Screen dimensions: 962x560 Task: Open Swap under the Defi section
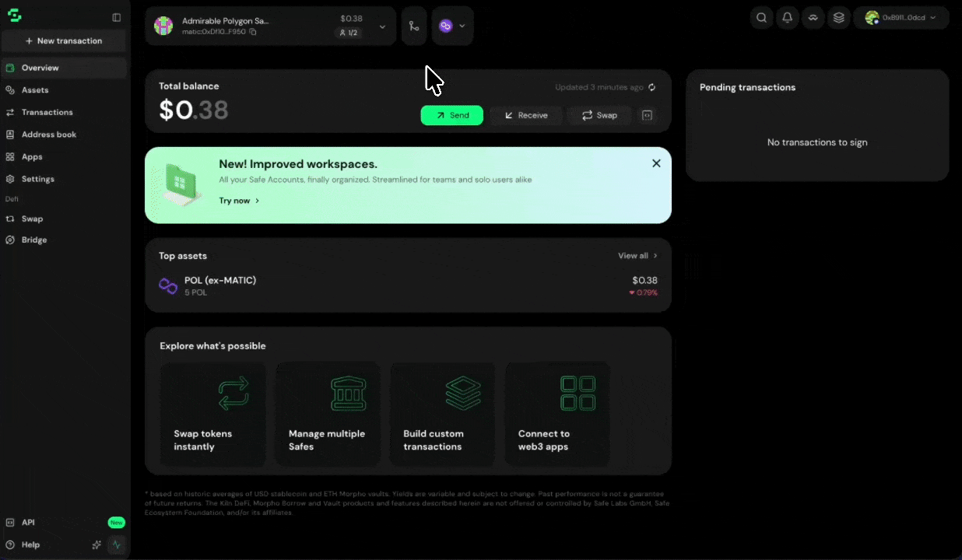pos(64,219)
